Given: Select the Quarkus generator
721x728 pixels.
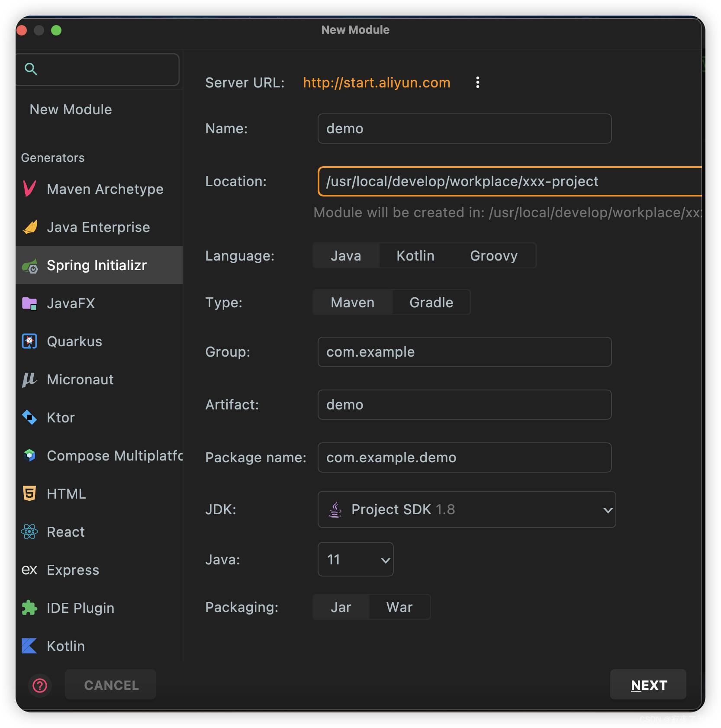Looking at the screenshot, I should [x=74, y=341].
